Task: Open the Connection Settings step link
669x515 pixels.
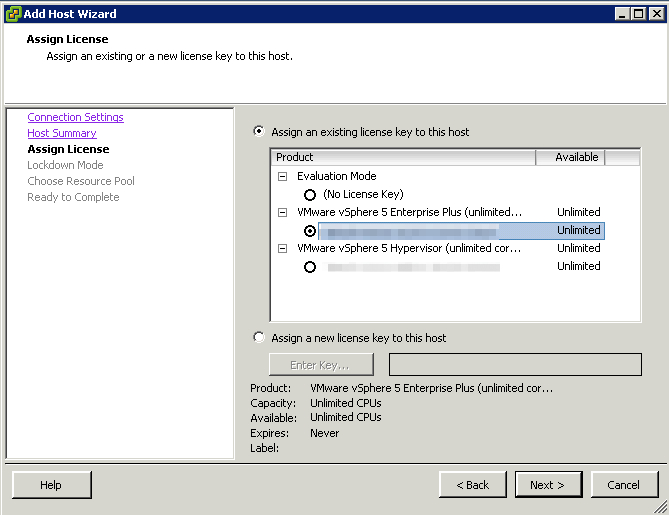Action: pos(76,117)
